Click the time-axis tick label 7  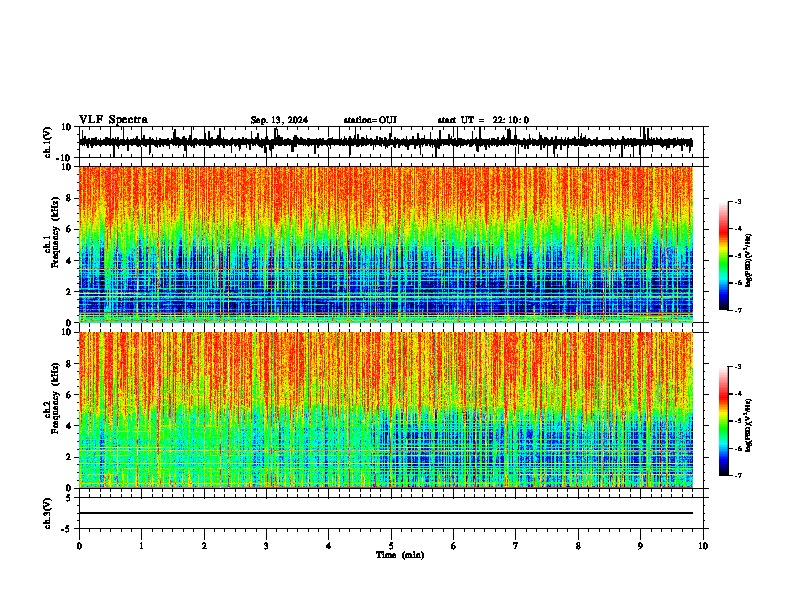(x=516, y=546)
